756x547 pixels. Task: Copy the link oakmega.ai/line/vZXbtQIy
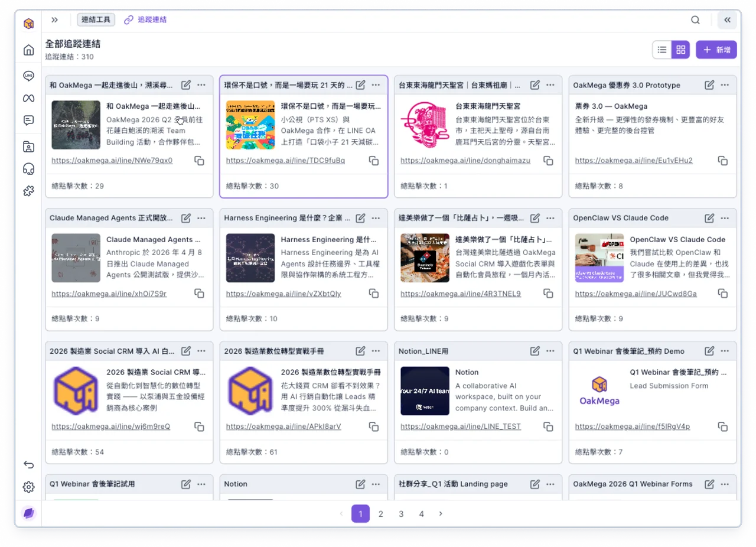click(374, 294)
